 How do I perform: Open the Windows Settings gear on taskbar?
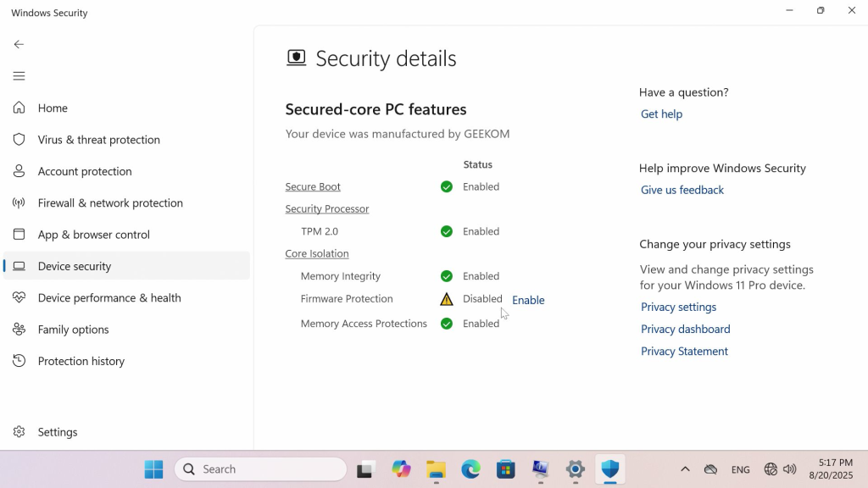click(576, 469)
